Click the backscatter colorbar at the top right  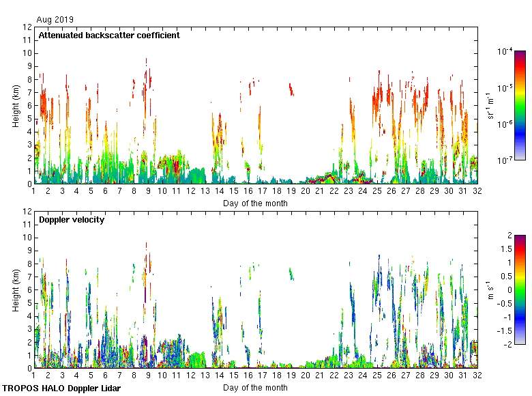520,105
